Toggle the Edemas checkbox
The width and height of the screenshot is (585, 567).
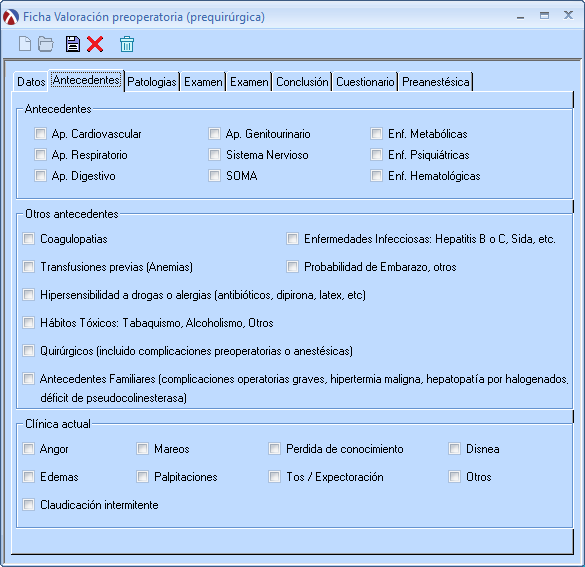point(28,476)
